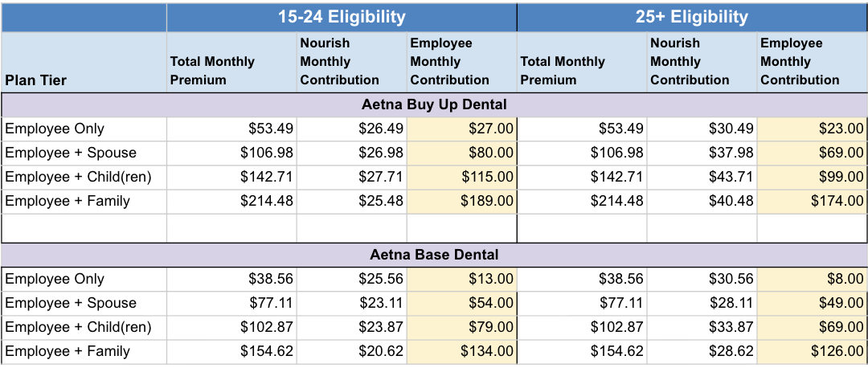Select the $26.49 Nourish contribution cell
868x368 pixels.
coord(351,129)
